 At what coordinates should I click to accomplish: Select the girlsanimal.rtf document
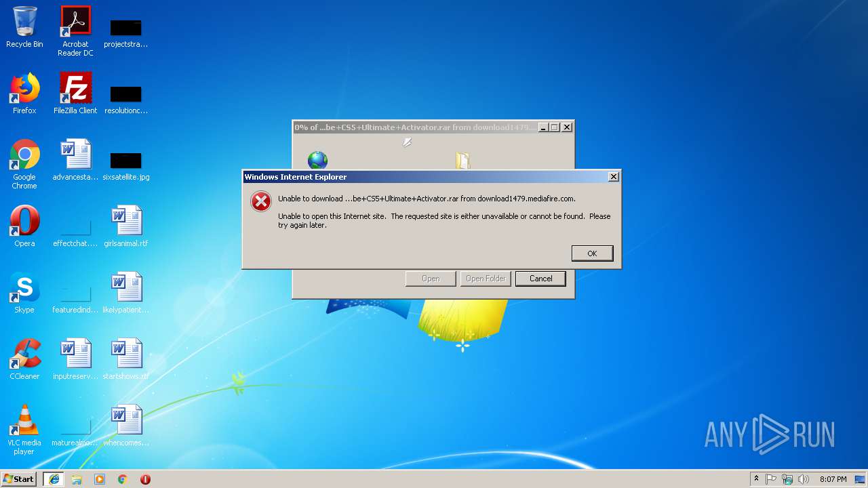pos(126,226)
